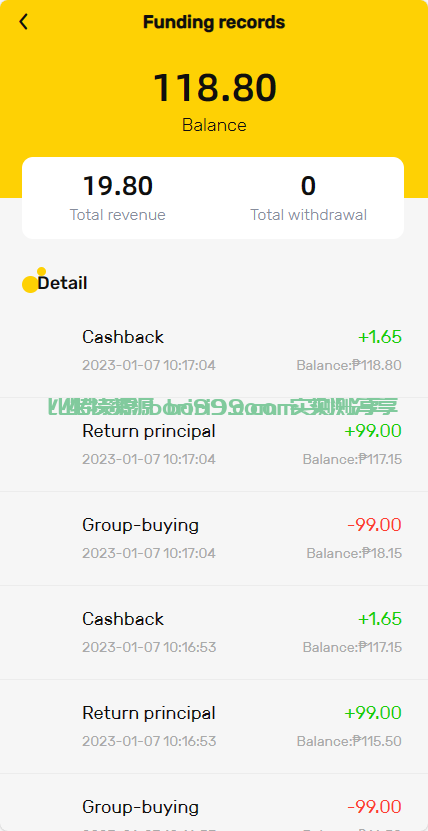Select the Funding records title

click(x=214, y=22)
